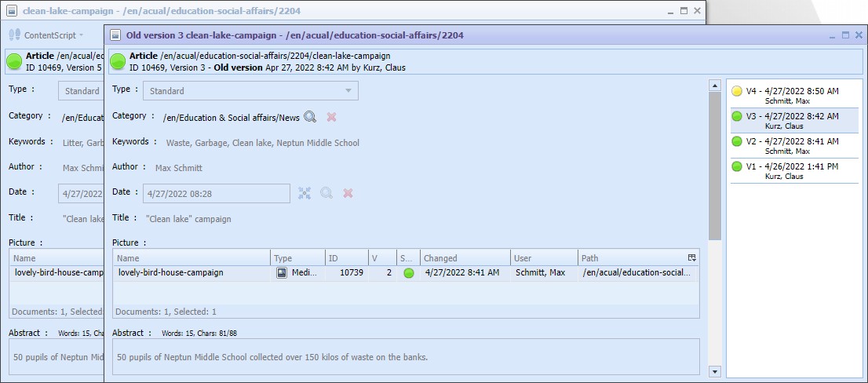Select version V1 4/26/2022 1:41 PM
This screenshot has width=868, height=383.
(x=794, y=170)
